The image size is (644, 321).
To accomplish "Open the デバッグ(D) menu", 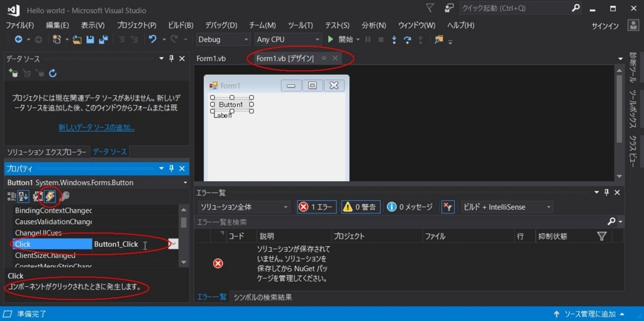I will point(221,25).
